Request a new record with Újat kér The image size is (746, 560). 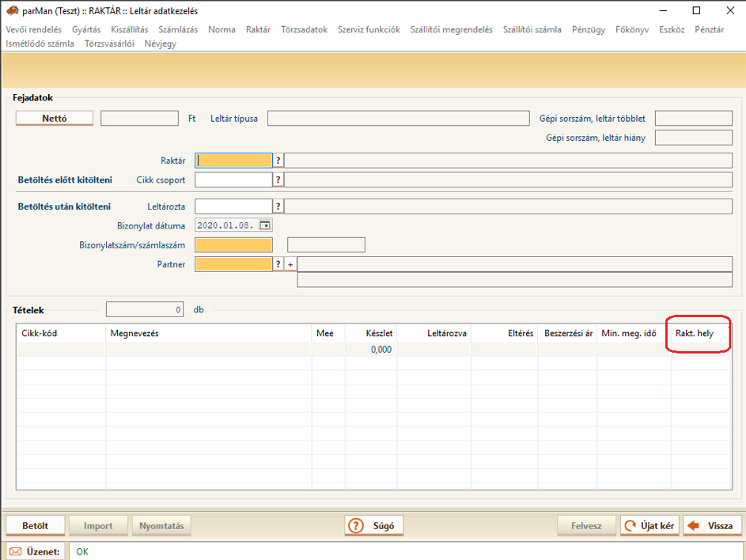(649, 526)
